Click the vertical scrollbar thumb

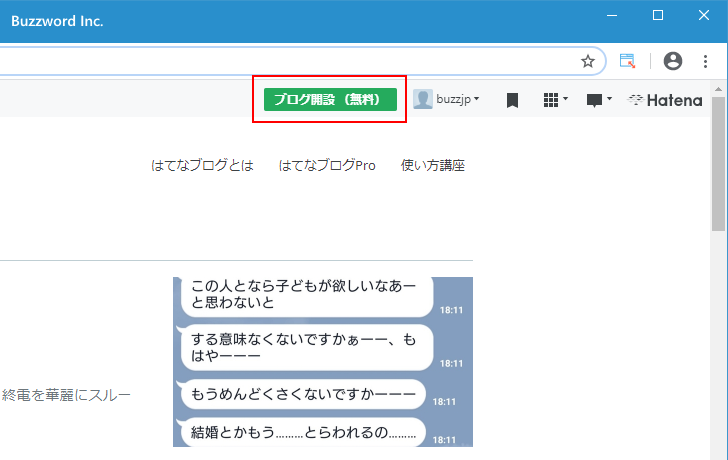point(718,163)
